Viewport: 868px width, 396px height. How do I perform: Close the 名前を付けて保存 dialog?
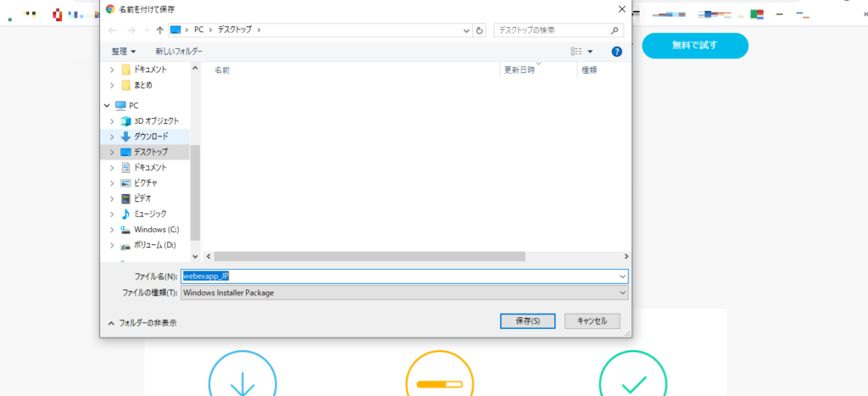click(x=621, y=8)
